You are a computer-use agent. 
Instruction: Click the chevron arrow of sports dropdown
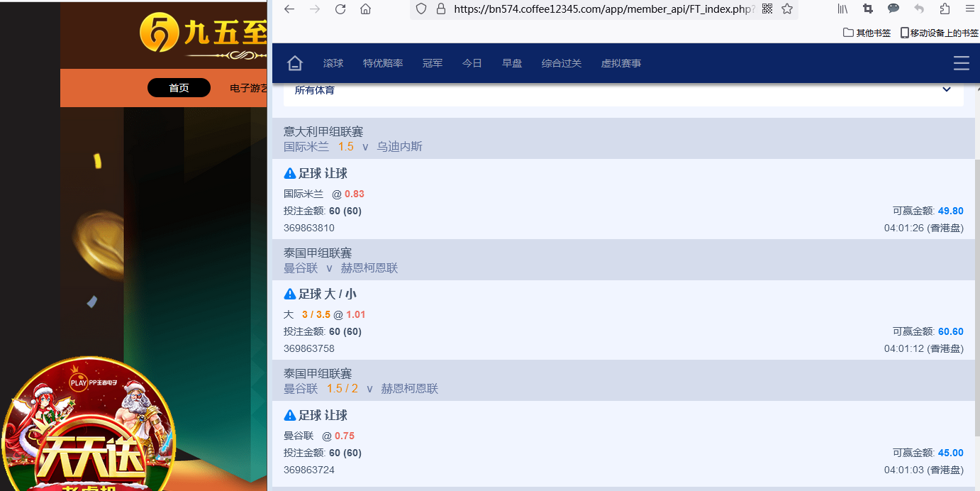pos(946,89)
